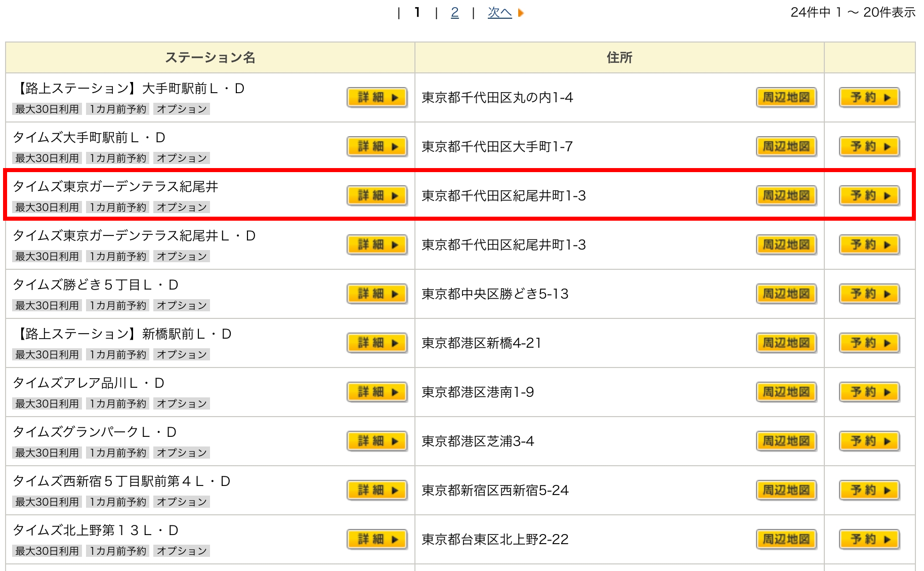
Task: Open 詳細 for タイムズ西新宿5丁目駅前第4L・D
Action: (377, 490)
